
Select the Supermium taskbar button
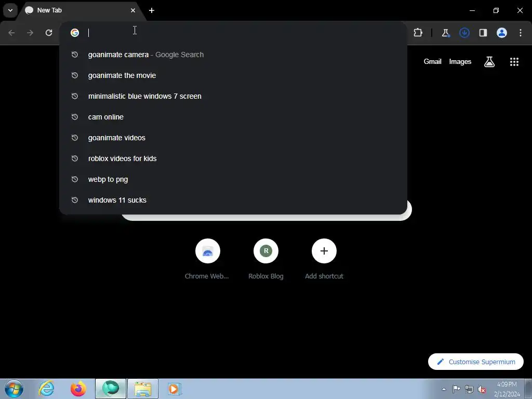click(111, 389)
